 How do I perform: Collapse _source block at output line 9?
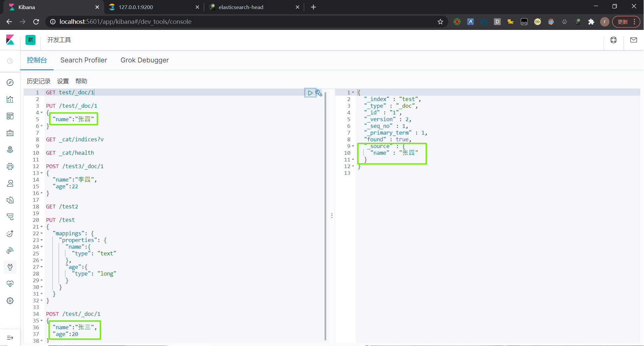[x=353, y=146]
